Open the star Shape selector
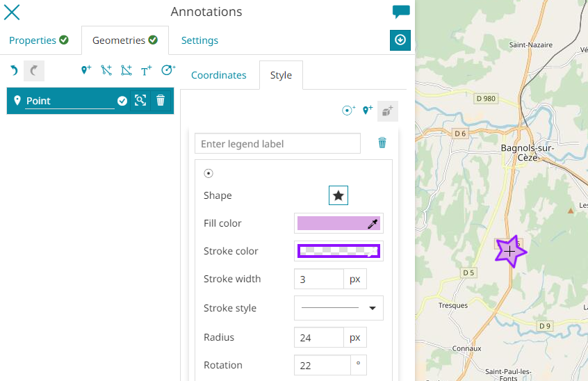 coord(338,195)
